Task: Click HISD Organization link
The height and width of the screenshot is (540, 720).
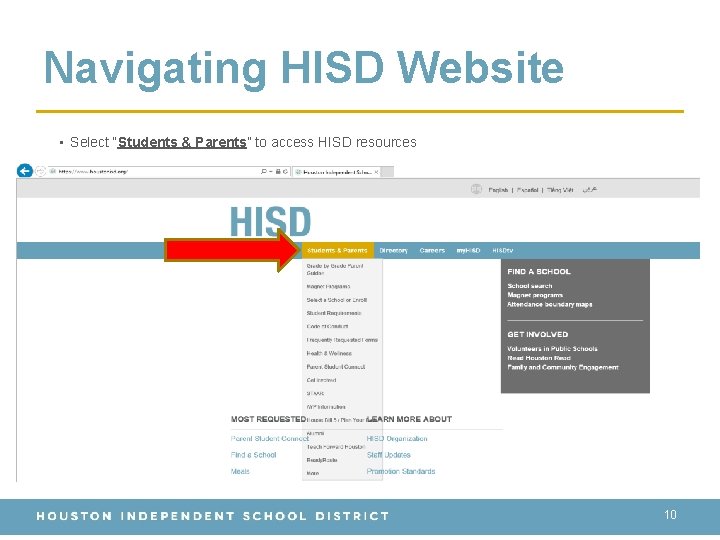Action: click(x=397, y=439)
